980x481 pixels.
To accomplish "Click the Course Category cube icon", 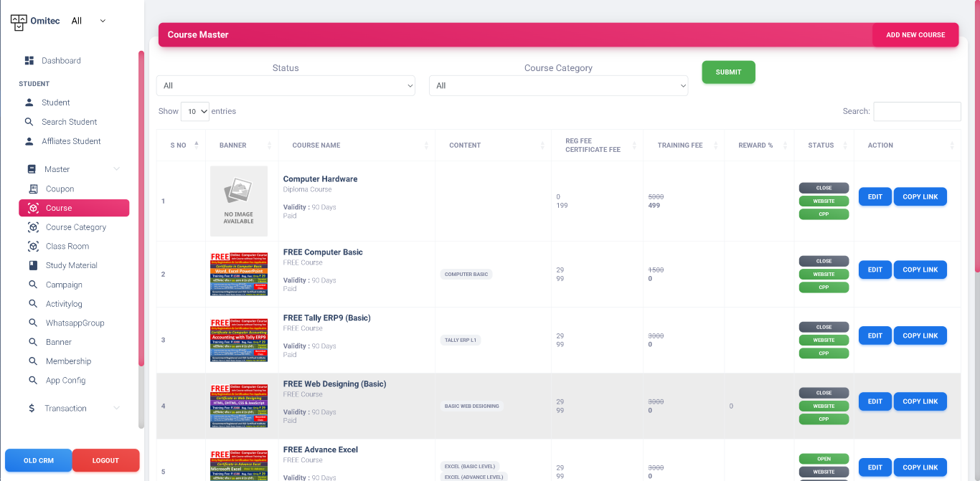I will (33, 227).
